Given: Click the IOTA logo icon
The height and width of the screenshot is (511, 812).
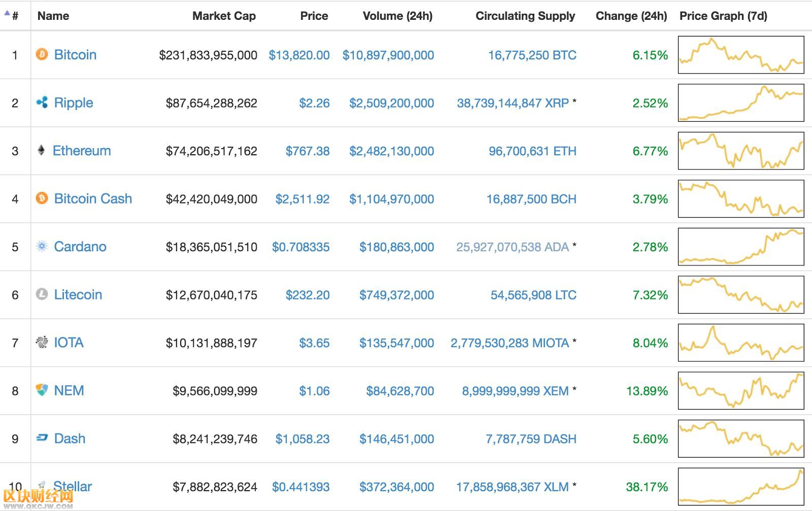Looking at the screenshot, I should (42, 342).
